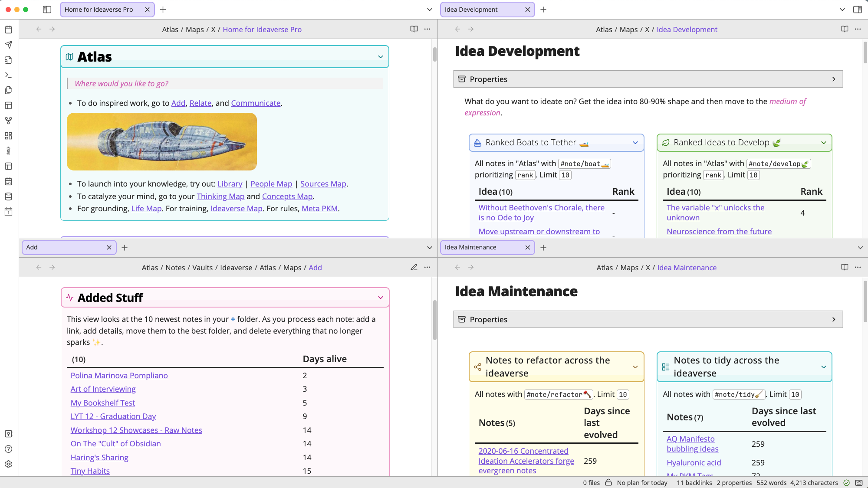The image size is (868, 488).
Task: Toggle edit mode on the Add note pane
Action: click(x=414, y=267)
